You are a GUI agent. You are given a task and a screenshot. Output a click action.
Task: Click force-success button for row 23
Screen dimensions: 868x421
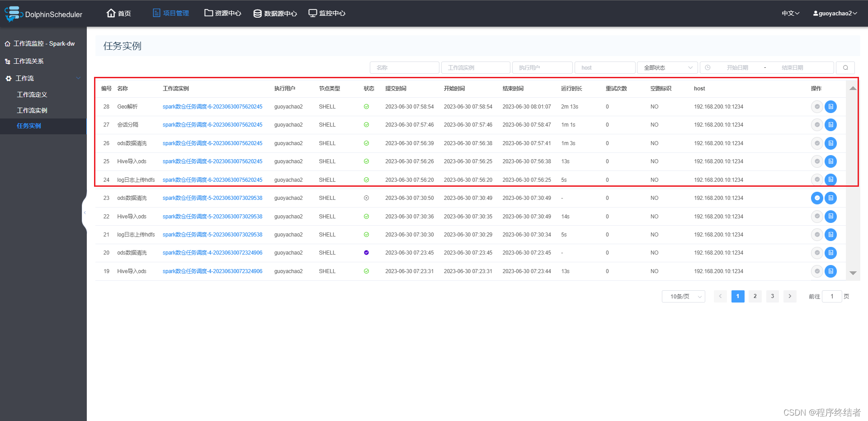pos(817,198)
